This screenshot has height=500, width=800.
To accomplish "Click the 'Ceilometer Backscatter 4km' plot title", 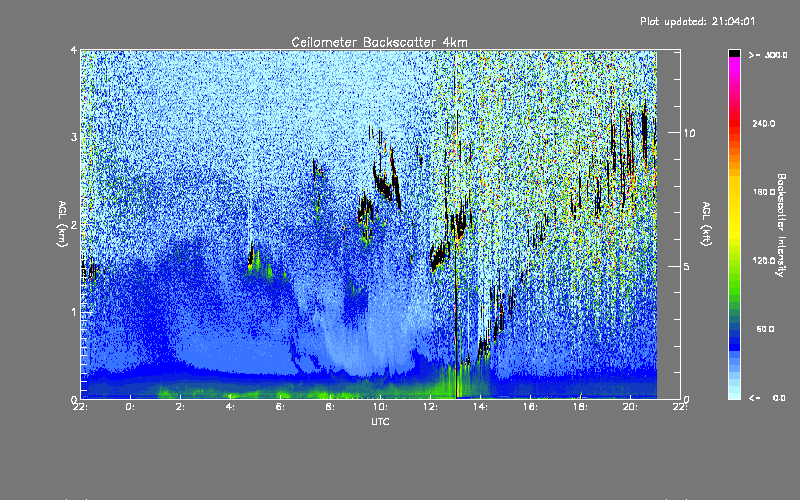I will click(x=379, y=42).
